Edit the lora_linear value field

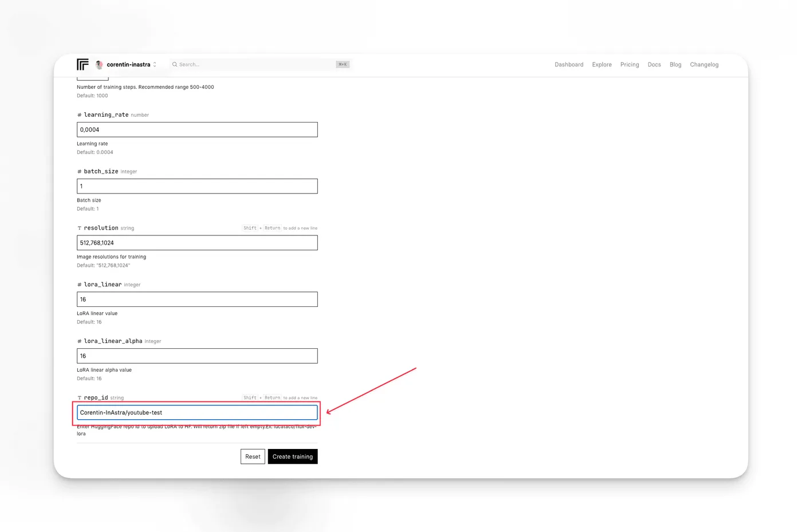point(197,300)
